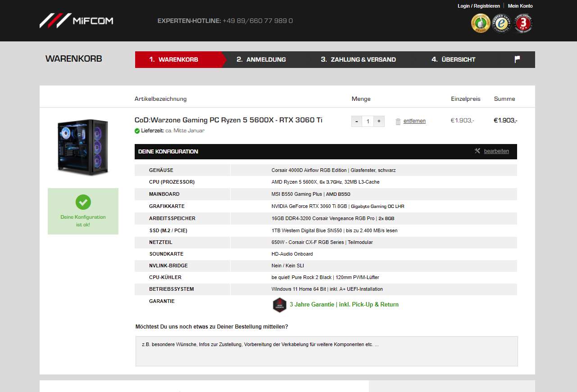Click the quantity field showing 1
The width and height of the screenshot is (577, 392).
click(x=368, y=121)
